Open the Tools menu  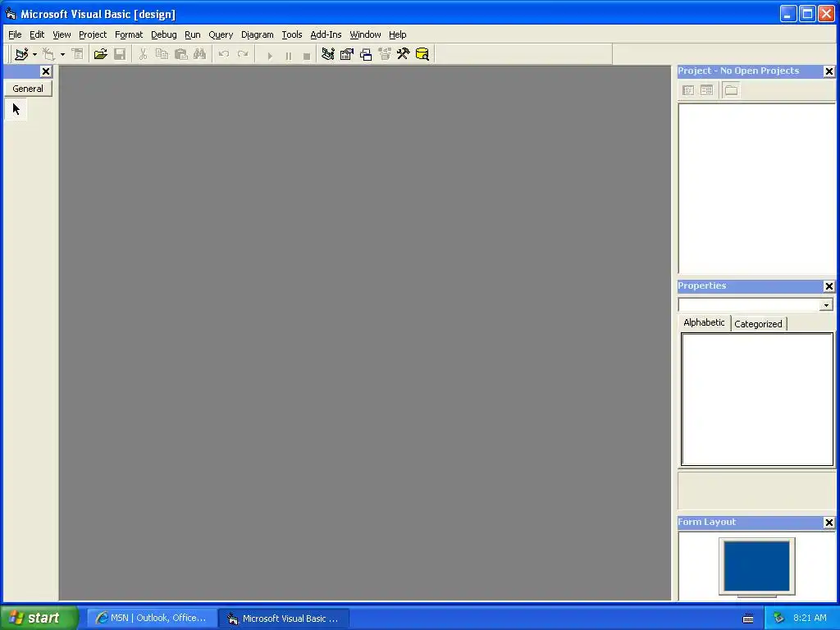[x=292, y=34]
